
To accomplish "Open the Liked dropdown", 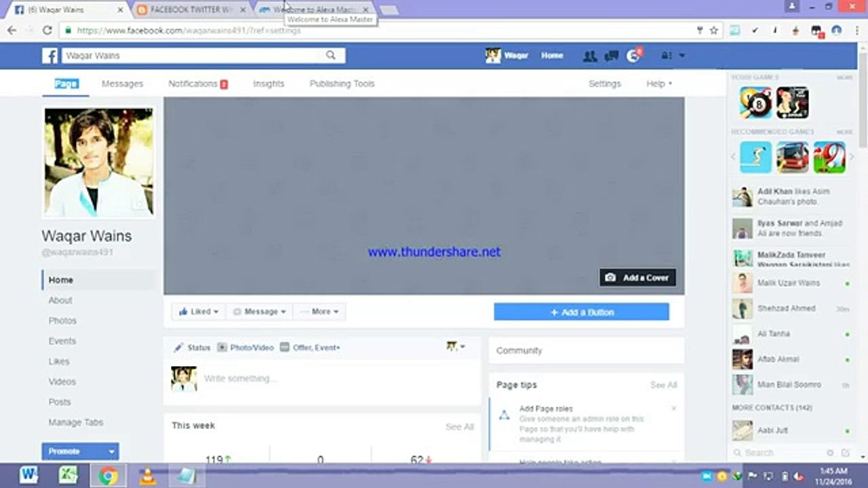I will [x=199, y=312].
